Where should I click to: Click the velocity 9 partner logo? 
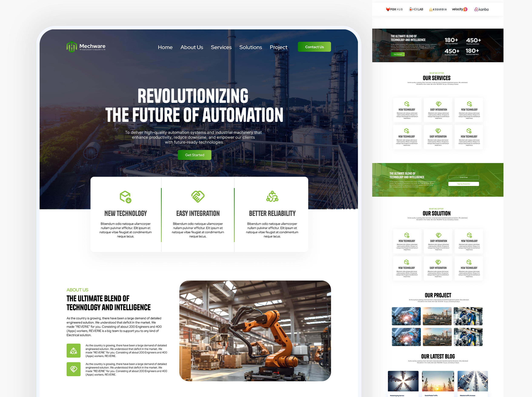460,9
